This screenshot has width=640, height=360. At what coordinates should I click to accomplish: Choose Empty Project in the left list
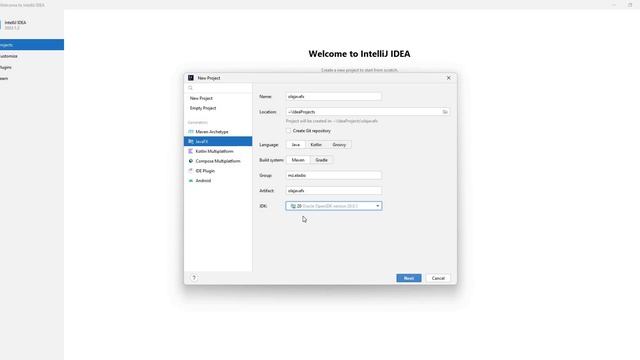pyautogui.click(x=218, y=108)
